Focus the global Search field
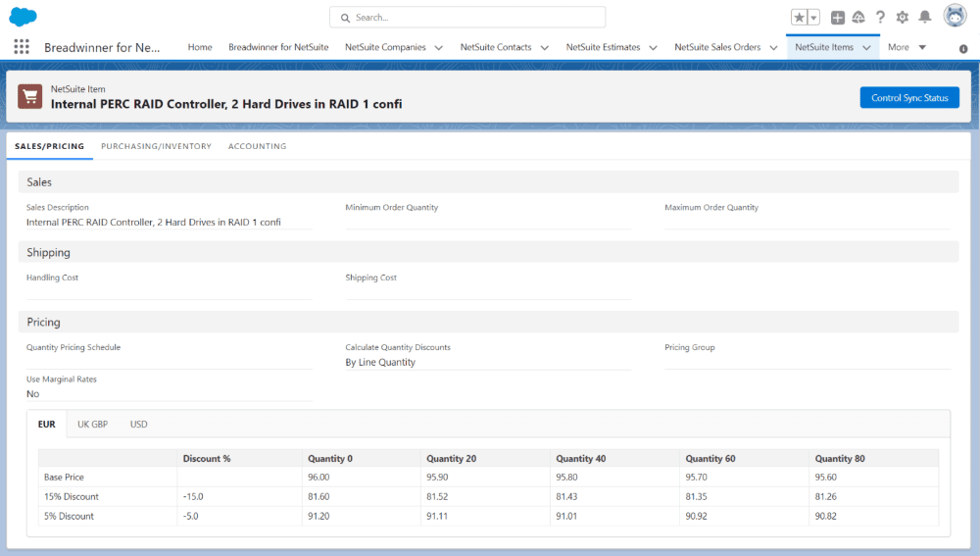Image resolution: width=980 pixels, height=556 pixels. point(467,18)
